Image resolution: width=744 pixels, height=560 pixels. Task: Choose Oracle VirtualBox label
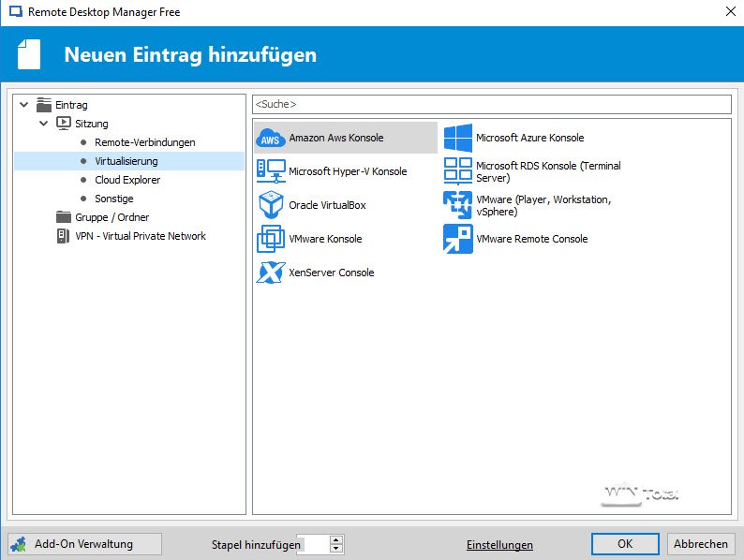[x=327, y=205]
